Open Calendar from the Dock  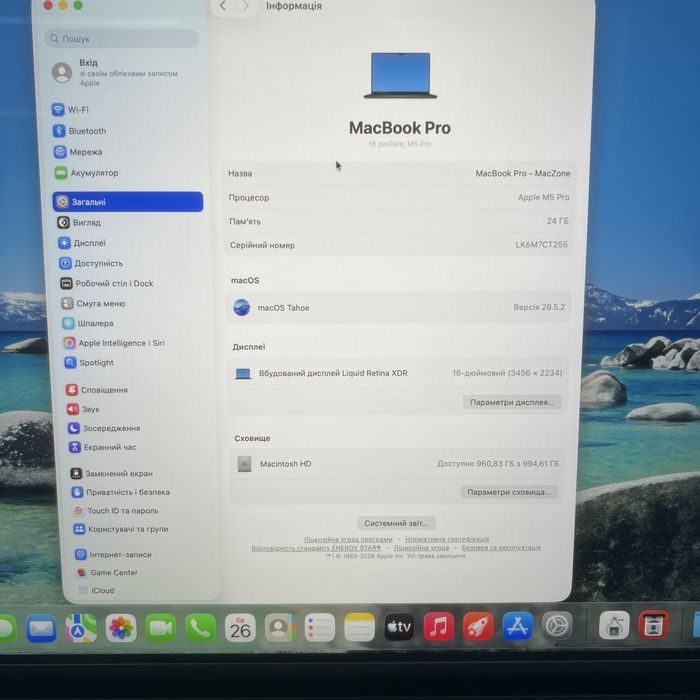tap(240, 628)
